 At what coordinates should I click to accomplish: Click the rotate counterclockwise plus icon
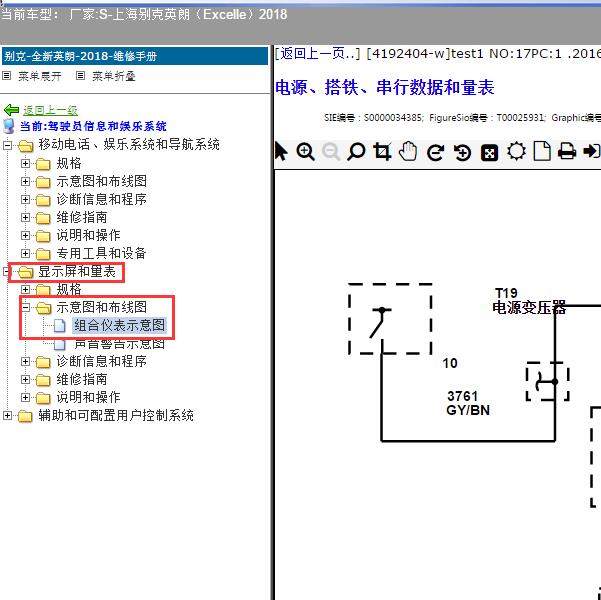(462, 153)
